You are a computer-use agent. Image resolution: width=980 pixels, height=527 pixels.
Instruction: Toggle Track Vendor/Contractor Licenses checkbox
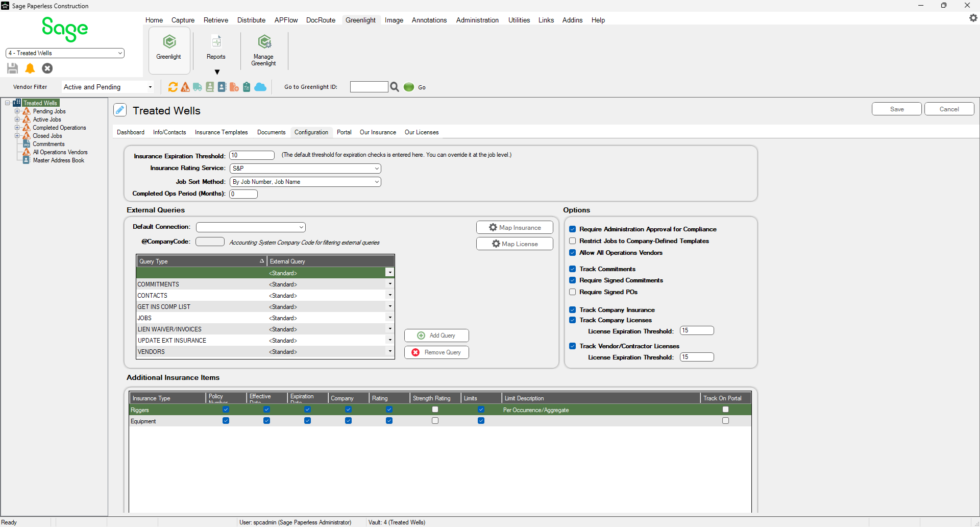(x=573, y=346)
